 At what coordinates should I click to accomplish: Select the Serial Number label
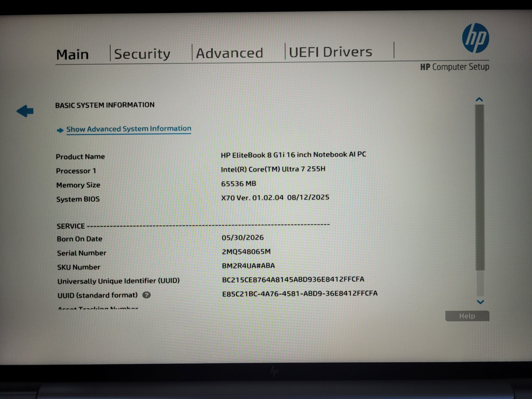coord(81,253)
